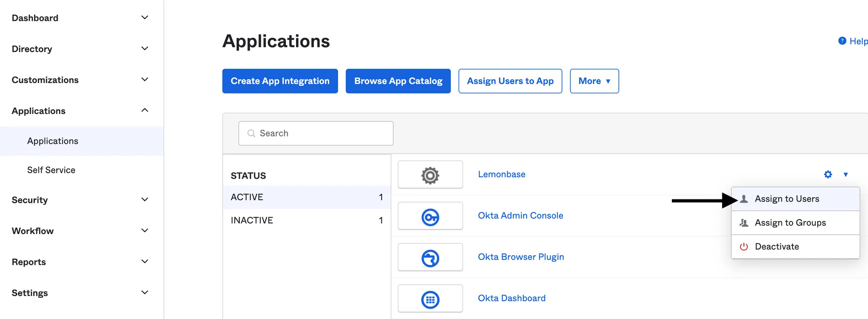
Task: Click the group icon beside Assign to Groups
Action: pyautogui.click(x=744, y=223)
